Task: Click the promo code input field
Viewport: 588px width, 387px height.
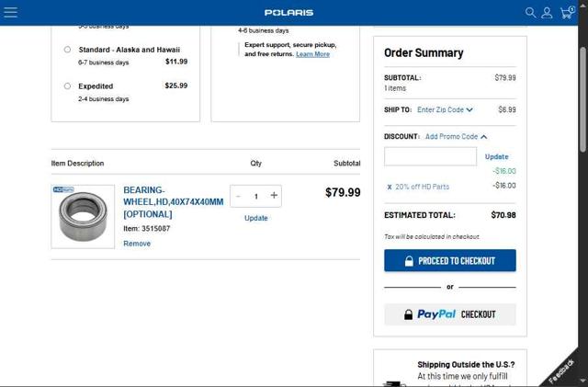Action: [430, 156]
